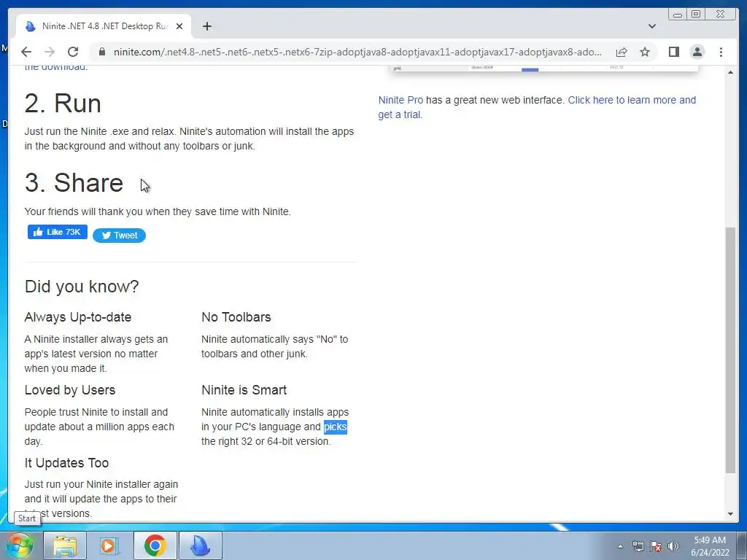
Task: Open a new tab with plus button
Action: coord(206,26)
